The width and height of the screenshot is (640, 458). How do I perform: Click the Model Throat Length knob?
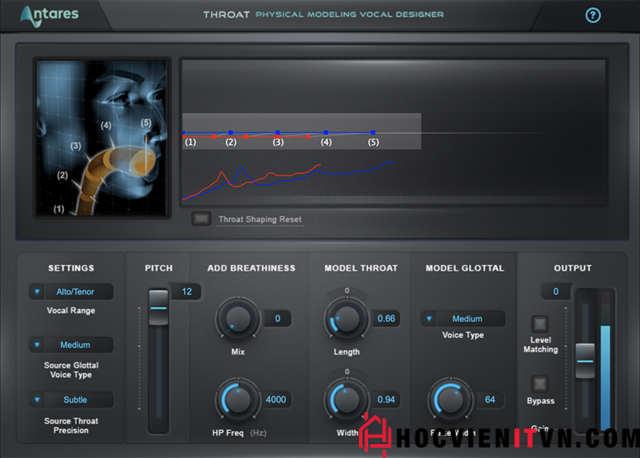[347, 319]
